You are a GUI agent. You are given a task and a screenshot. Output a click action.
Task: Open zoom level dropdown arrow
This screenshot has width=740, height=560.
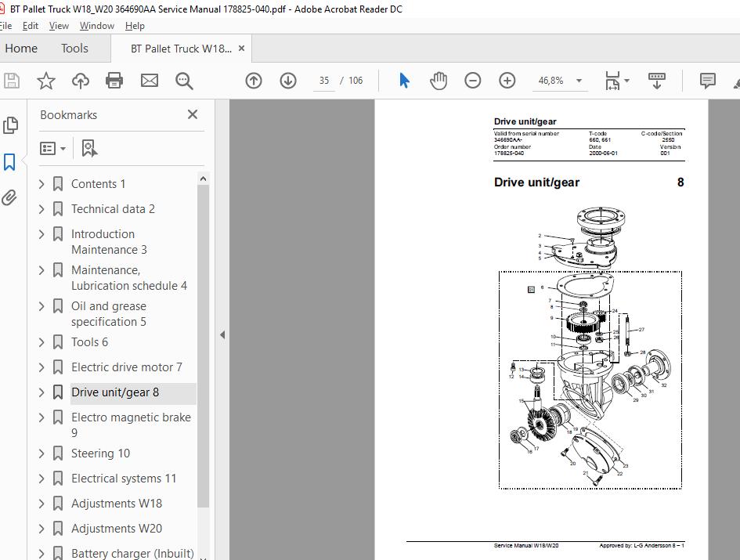point(579,81)
